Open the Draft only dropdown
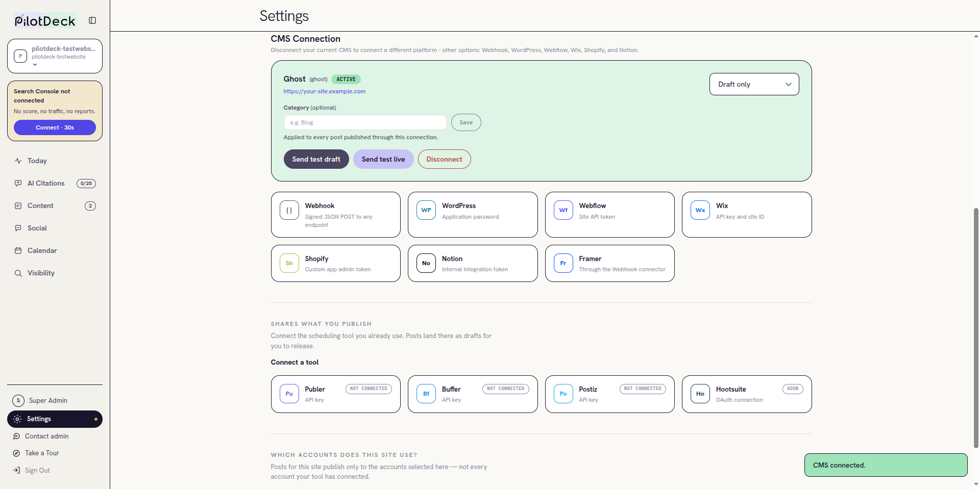Screen dimensions: 980x489 point(754,84)
